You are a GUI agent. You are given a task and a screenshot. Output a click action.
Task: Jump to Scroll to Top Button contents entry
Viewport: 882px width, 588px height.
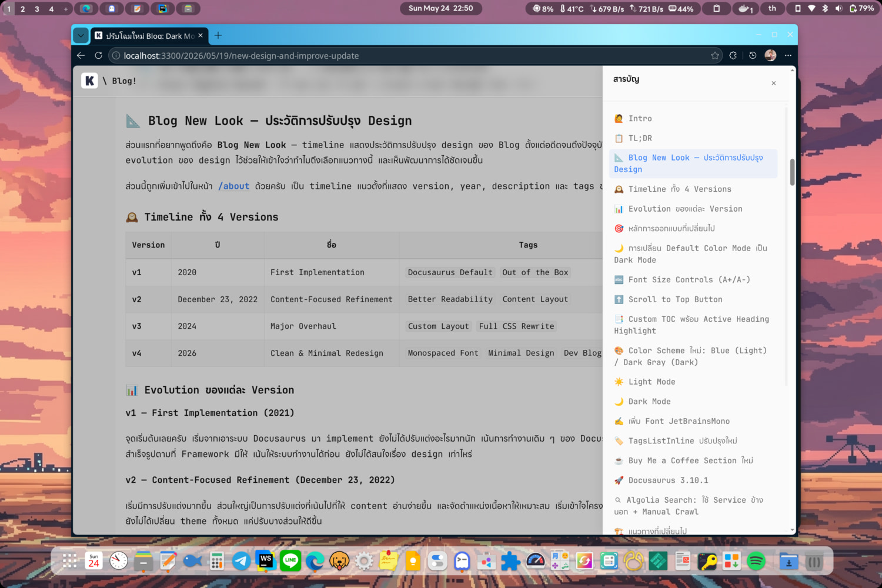(x=694, y=299)
